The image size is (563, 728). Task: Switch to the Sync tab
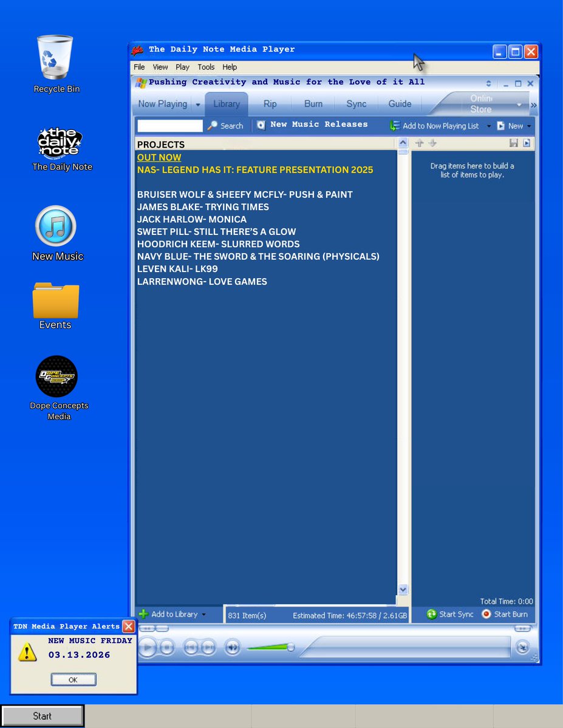(x=357, y=104)
